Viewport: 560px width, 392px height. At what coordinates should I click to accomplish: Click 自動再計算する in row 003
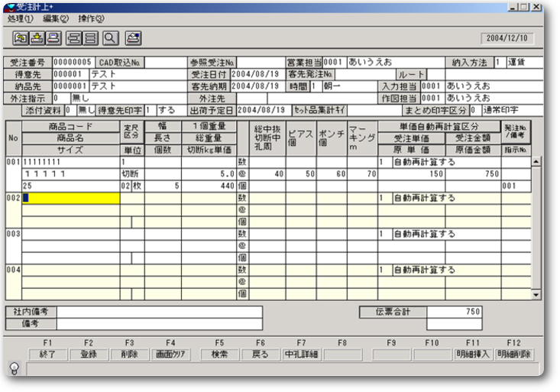424,234
